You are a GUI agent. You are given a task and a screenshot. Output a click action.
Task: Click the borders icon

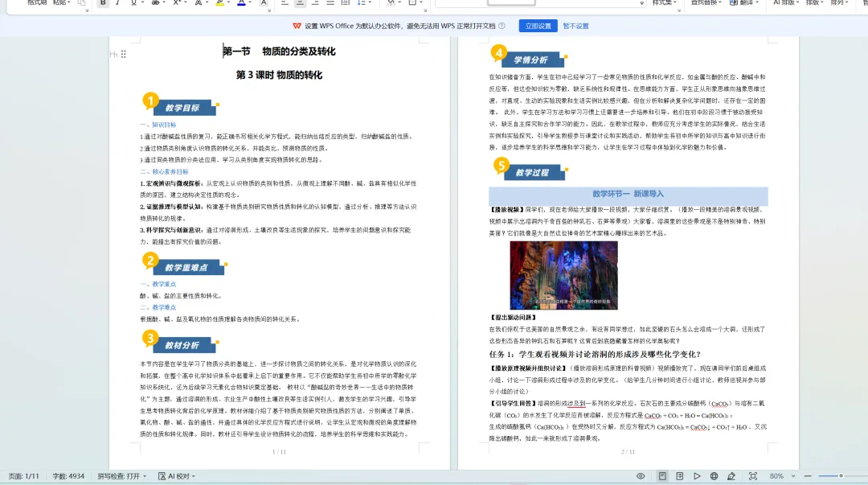[x=414, y=2]
